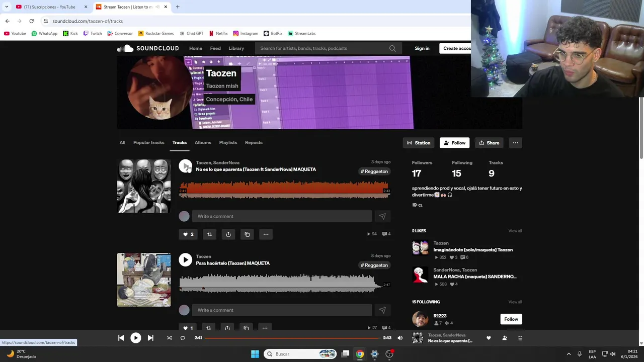Open liked track Imaginándote
Screen dimensions: 644x362
(x=473, y=250)
